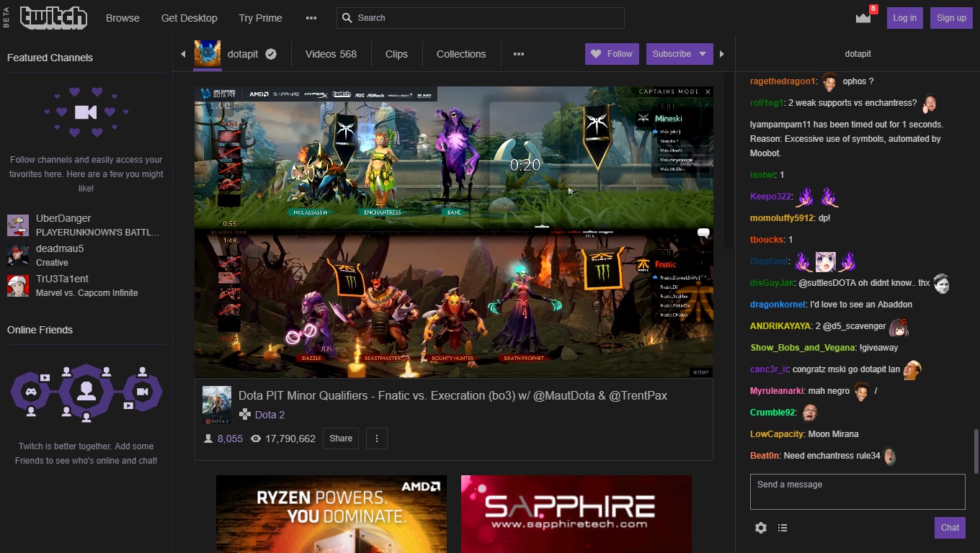Viewport: 980px width, 553px height.
Task: Click username Show_Bobs_and_Vegana in chat
Action: coord(802,348)
